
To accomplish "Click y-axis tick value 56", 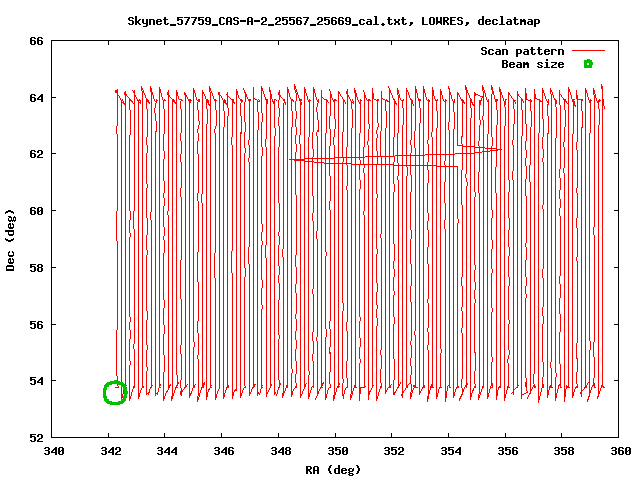I will pos(36,325).
